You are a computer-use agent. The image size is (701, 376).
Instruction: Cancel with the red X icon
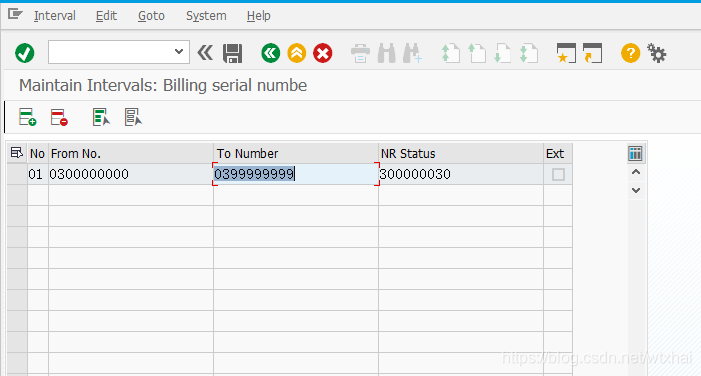(x=322, y=53)
